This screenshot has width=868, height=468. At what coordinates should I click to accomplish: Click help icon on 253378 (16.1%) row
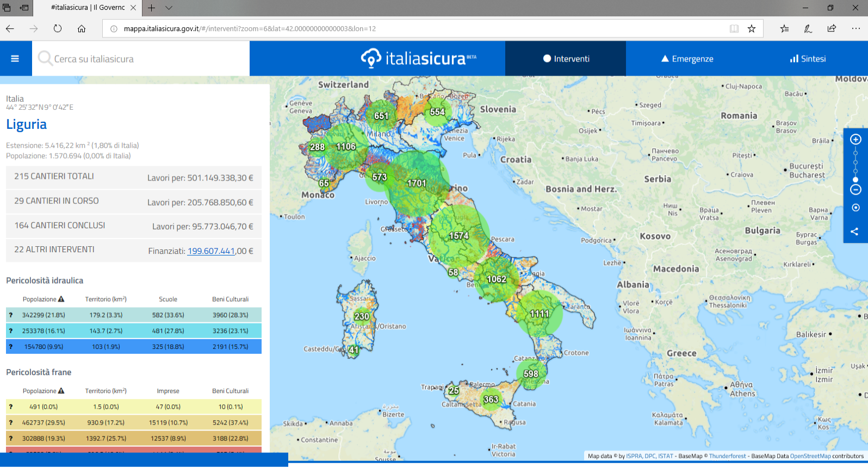(10, 330)
